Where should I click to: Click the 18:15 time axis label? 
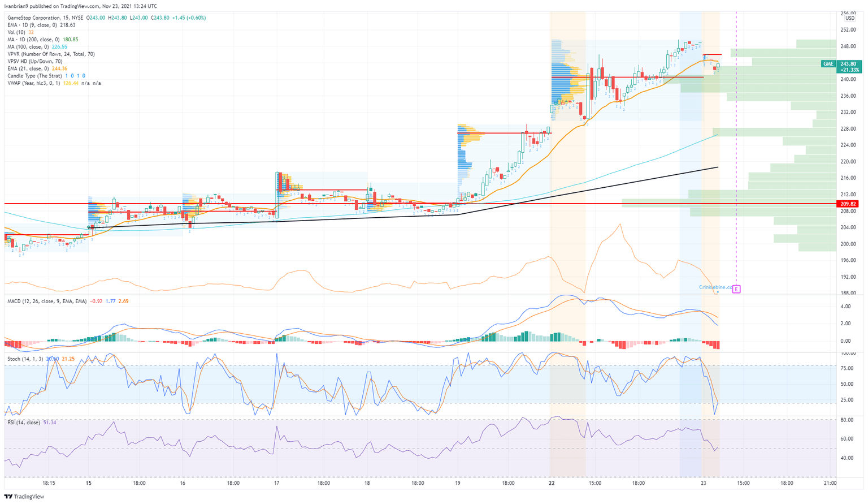pos(49,484)
